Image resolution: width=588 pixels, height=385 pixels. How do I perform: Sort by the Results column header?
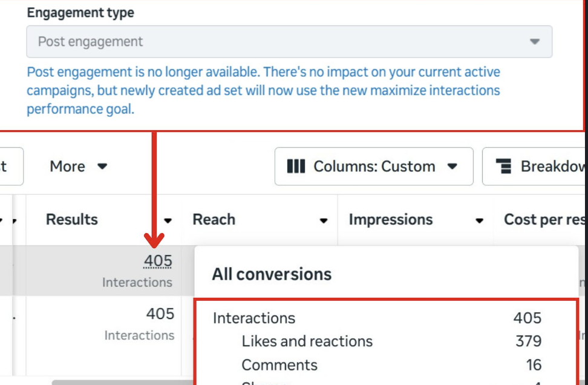(x=71, y=220)
